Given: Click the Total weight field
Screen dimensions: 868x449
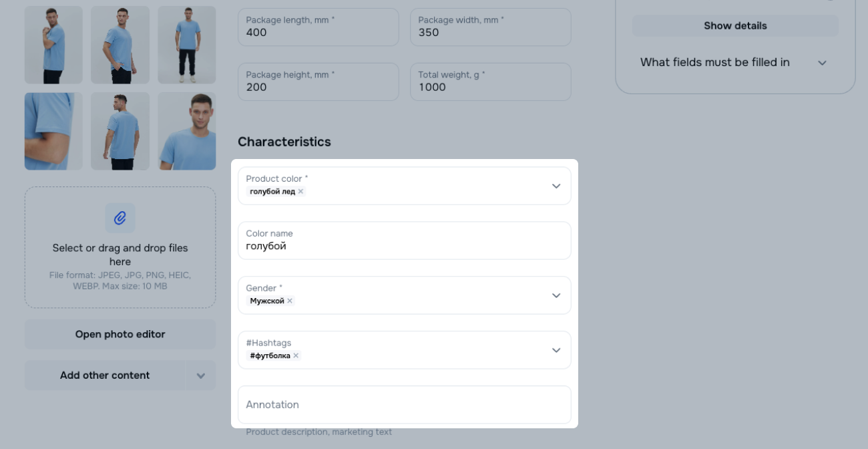Looking at the screenshot, I should tap(490, 87).
